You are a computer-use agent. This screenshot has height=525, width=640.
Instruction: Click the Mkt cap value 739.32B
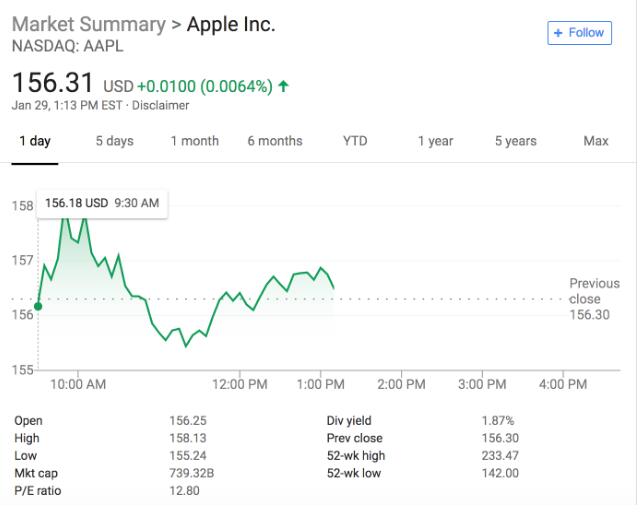pyautogui.click(x=191, y=473)
